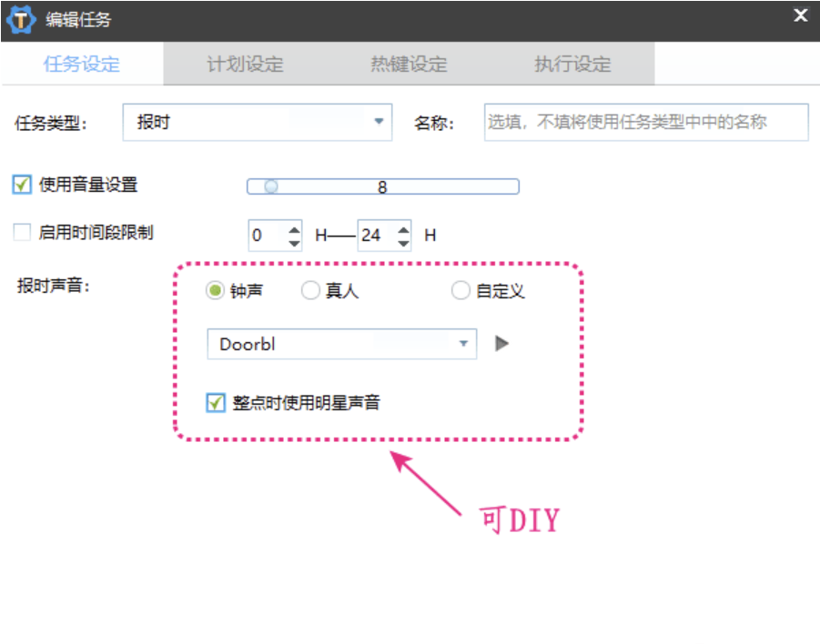Click the 名称 input field
Screen dimensions: 820x644
click(x=645, y=122)
